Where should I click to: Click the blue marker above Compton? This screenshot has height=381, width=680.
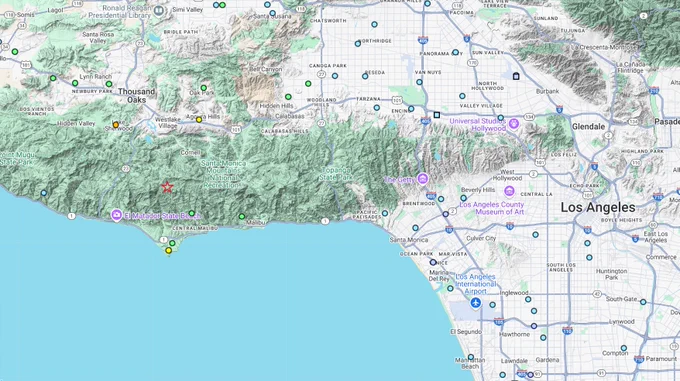point(624,348)
